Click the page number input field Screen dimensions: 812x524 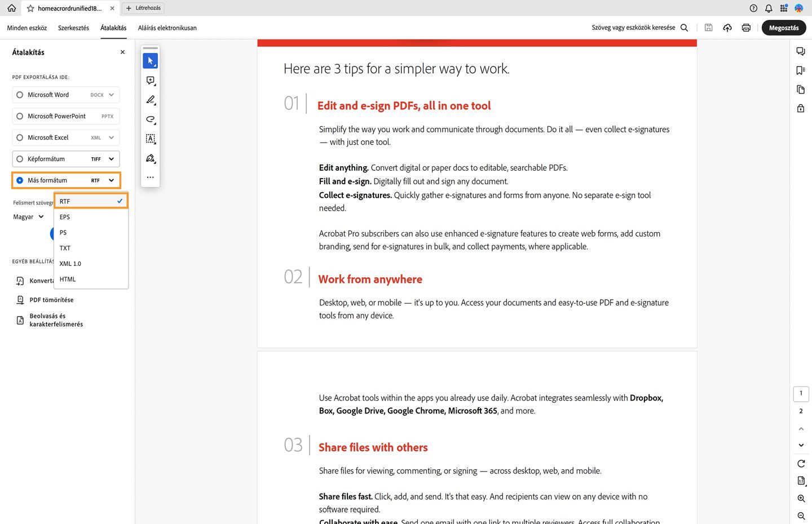click(801, 393)
